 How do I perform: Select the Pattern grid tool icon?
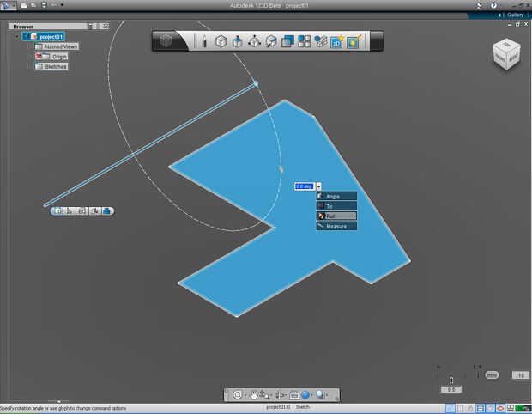tap(304, 41)
